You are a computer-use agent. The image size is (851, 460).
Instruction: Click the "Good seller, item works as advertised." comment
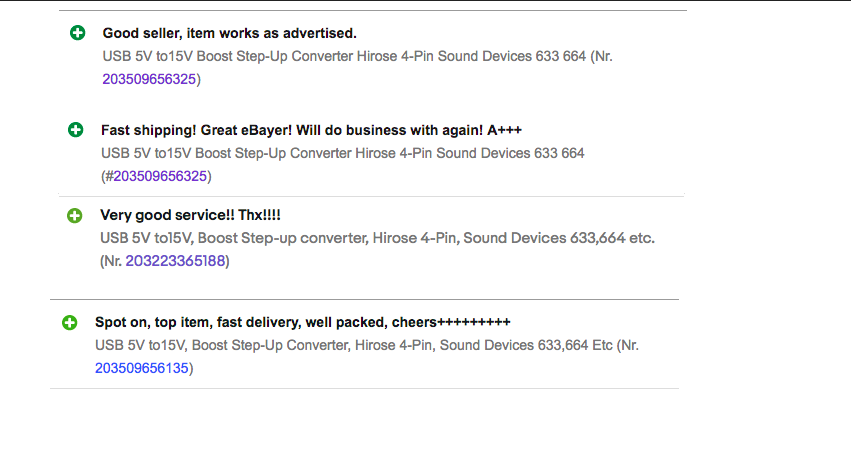coord(230,33)
